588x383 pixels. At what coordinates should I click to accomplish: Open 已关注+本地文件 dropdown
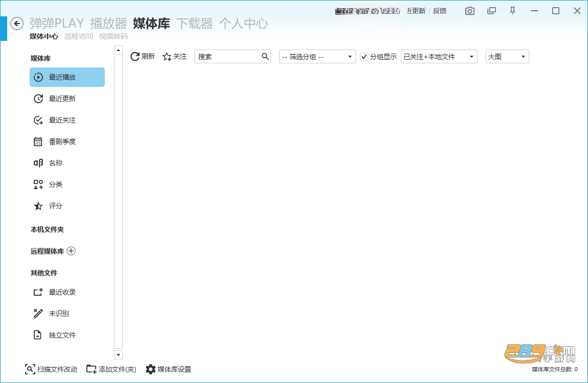pos(439,57)
